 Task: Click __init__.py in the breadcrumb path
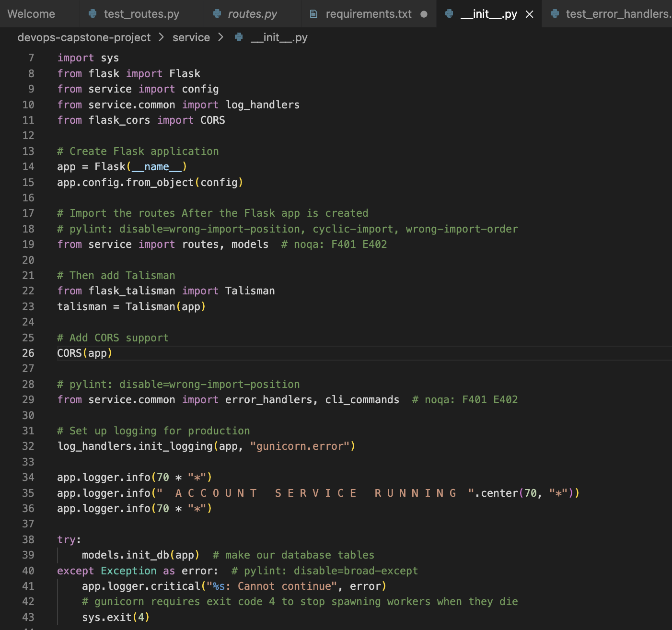[x=279, y=37]
